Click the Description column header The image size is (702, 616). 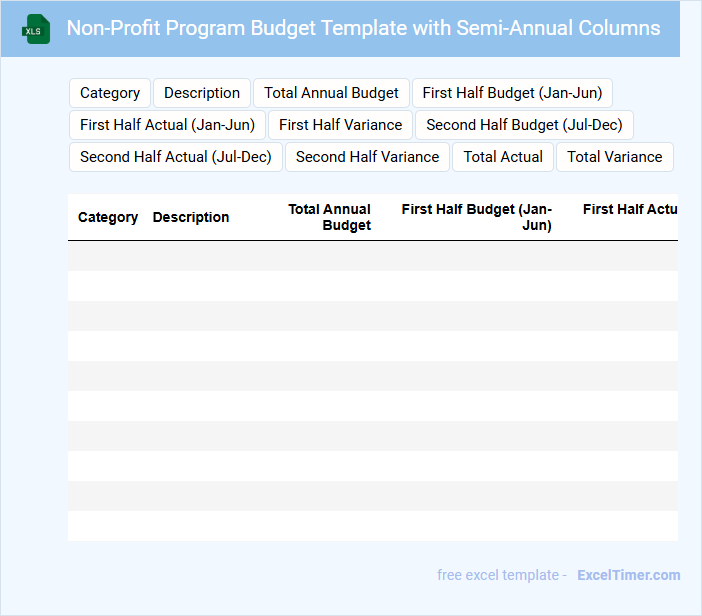coord(191,217)
